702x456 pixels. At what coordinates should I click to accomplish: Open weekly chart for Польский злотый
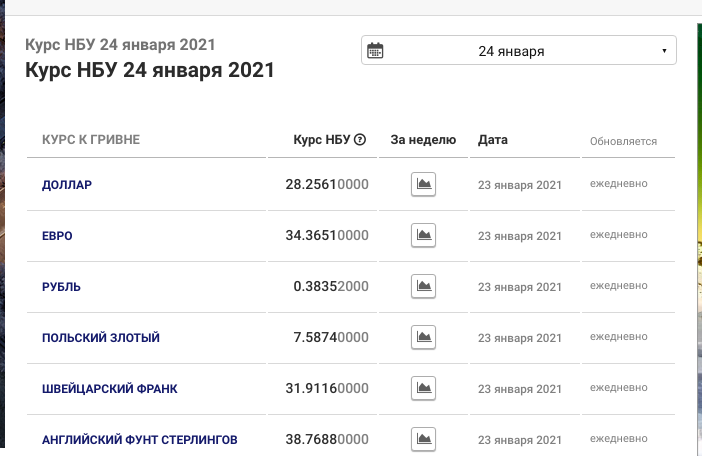[x=423, y=337]
